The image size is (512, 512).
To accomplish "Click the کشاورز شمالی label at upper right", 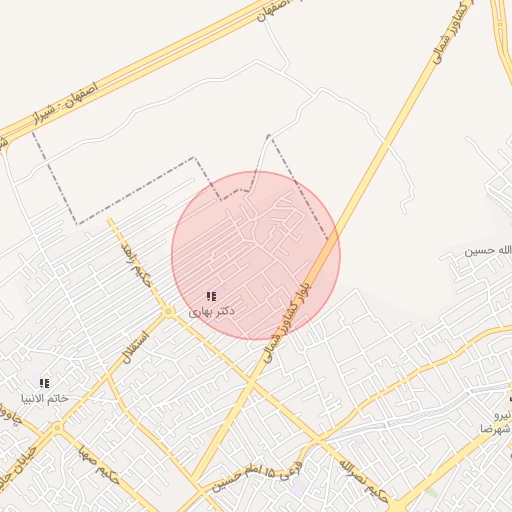I will pos(453,31).
